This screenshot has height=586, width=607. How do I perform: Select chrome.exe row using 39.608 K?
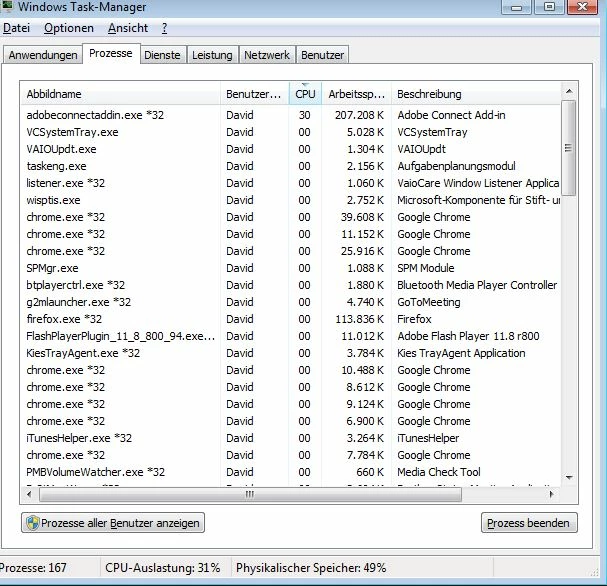pyautogui.click(x=290, y=217)
